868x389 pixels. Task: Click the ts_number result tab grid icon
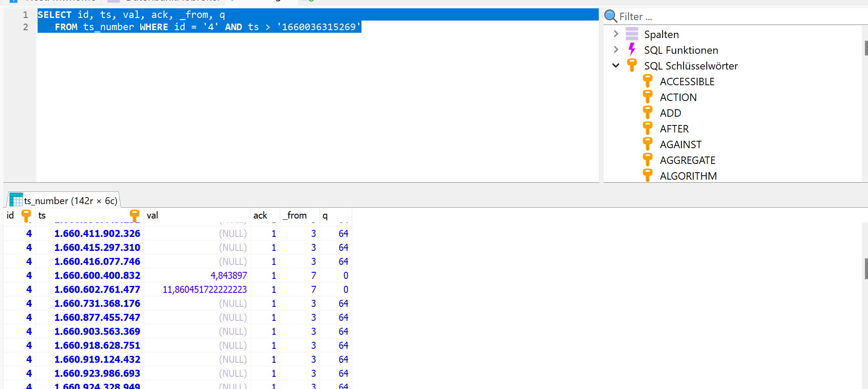pos(16,200)
